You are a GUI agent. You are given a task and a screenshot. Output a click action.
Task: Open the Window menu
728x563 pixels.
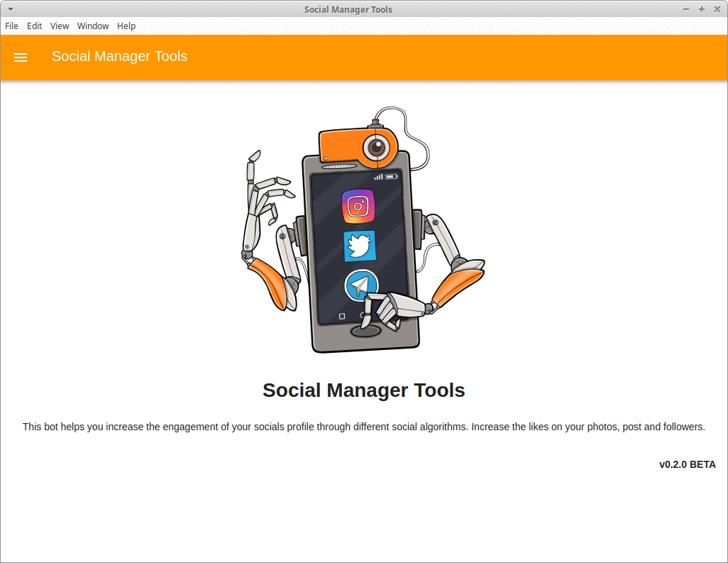click(93, 26)
